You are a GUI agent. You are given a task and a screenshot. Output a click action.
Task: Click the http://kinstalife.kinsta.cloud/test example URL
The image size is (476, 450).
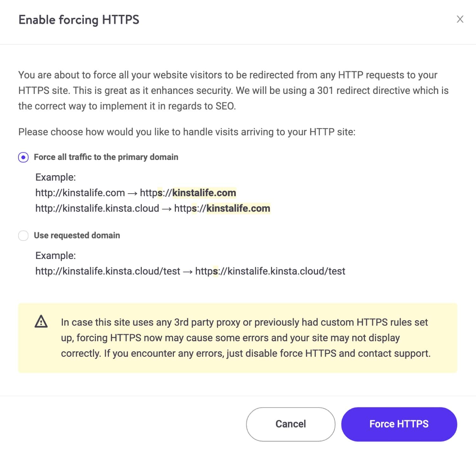click(107, 271)
